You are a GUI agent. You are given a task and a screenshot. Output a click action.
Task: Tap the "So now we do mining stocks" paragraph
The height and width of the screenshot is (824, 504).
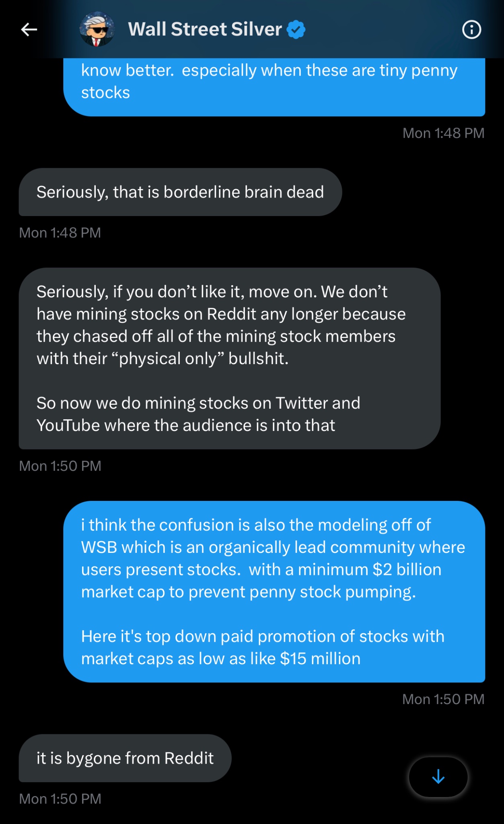[x=198, y=414]
